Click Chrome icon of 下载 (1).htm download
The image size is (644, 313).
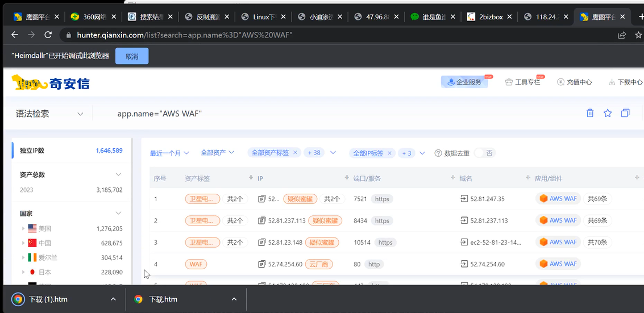coord(18,299)
